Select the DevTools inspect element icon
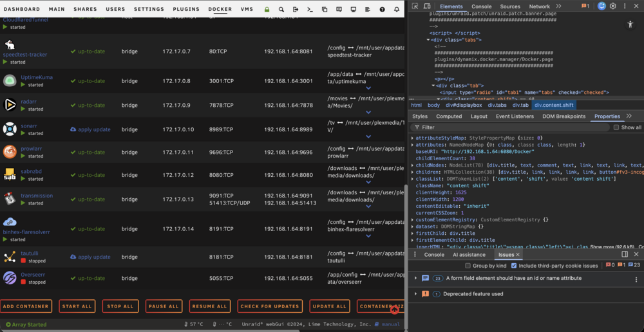The width and height of the screenshot is (644, 332). (x=415, y=6)
